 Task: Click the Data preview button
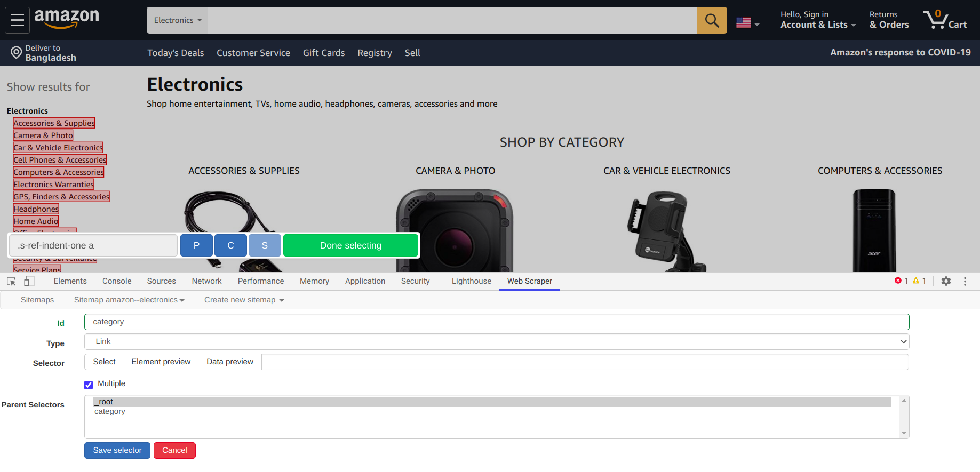pos(230,362)
